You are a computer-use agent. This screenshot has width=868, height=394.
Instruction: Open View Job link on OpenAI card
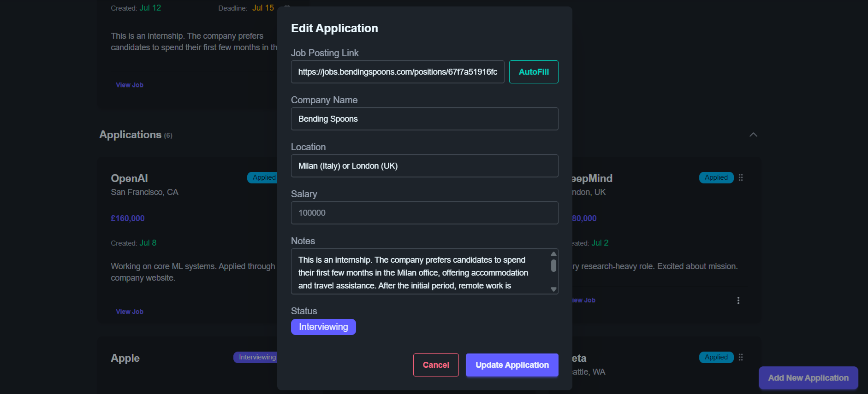pos(130,312)
